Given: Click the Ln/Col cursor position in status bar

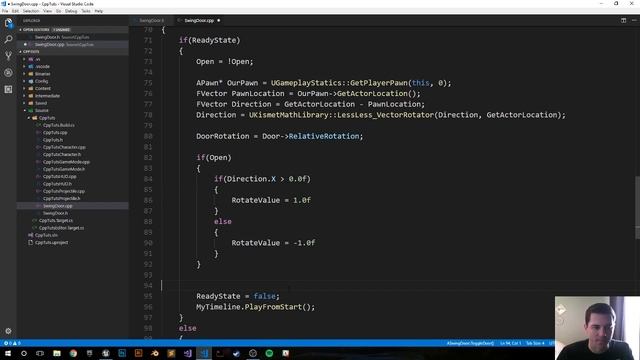Looking at the screenshot, I should point(510,343).
